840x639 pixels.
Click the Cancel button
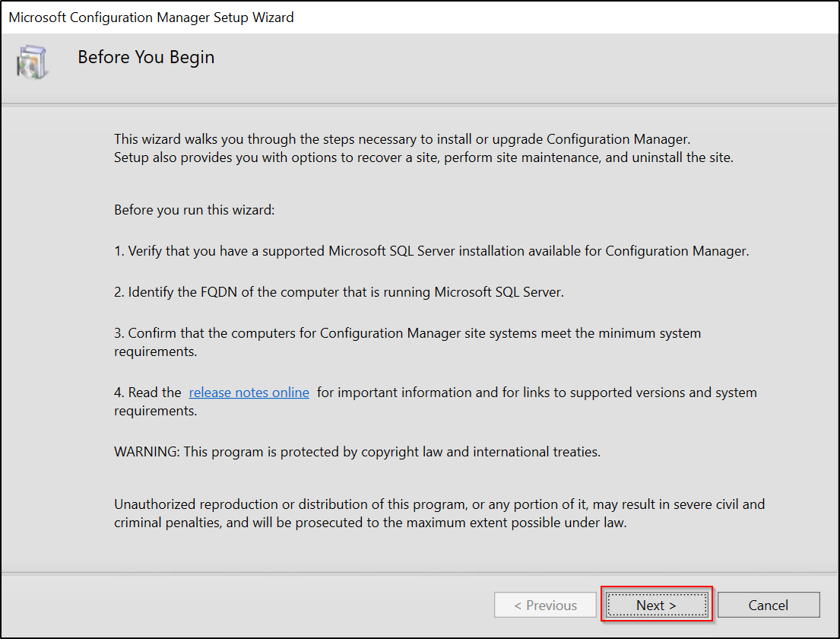click(769, 605)
